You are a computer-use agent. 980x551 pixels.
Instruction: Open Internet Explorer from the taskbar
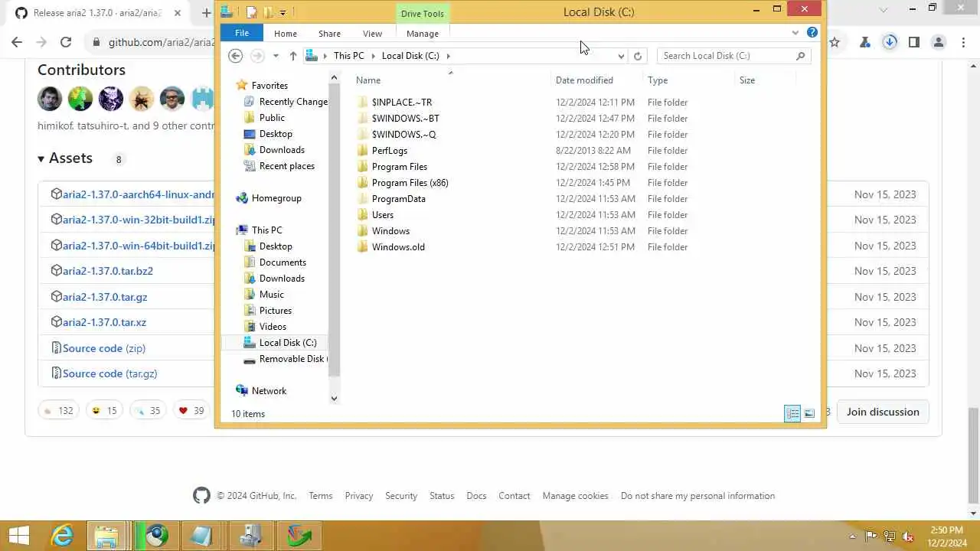tap(62, 536)
